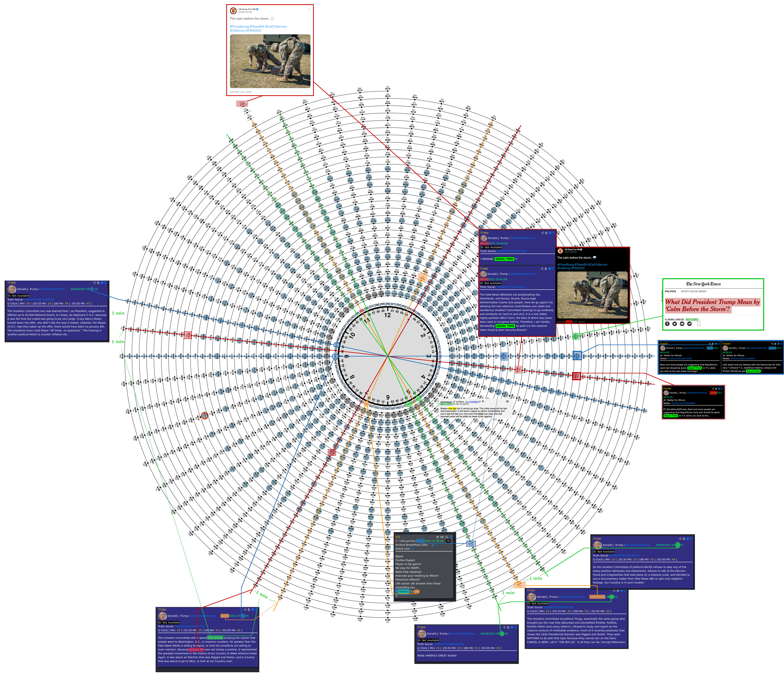Image resolution: width=784 pixels, height=695 pixels.
Task: Open the more options menu on top Fort Sill tweet
Action: coord(309,9)
